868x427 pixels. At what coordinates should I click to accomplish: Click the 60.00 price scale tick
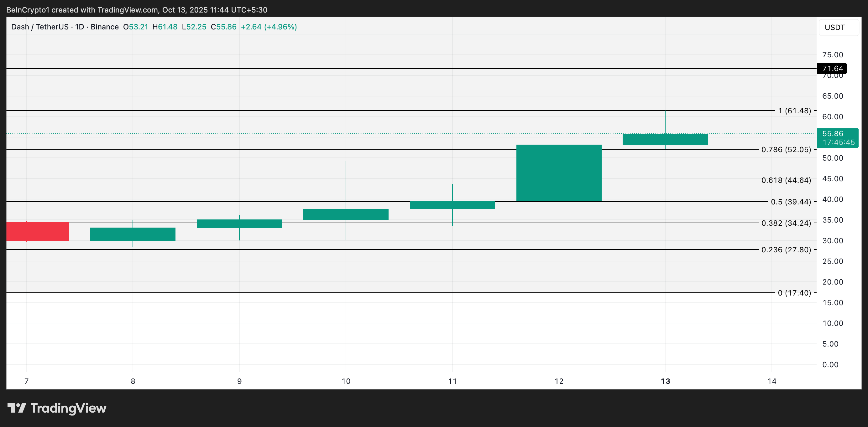[832, 117]
